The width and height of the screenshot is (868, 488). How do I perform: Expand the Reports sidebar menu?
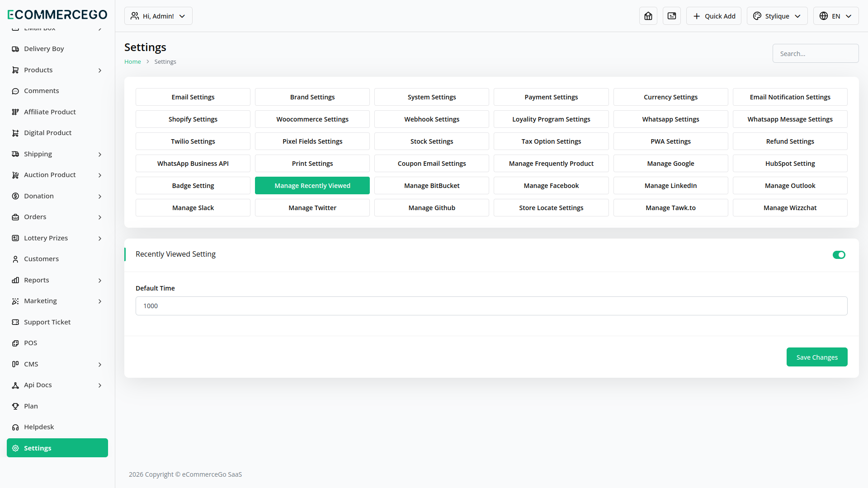point(57,280)
